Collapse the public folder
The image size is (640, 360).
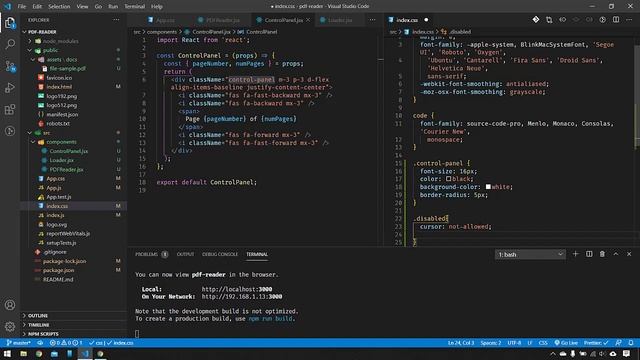coord(30,50)
